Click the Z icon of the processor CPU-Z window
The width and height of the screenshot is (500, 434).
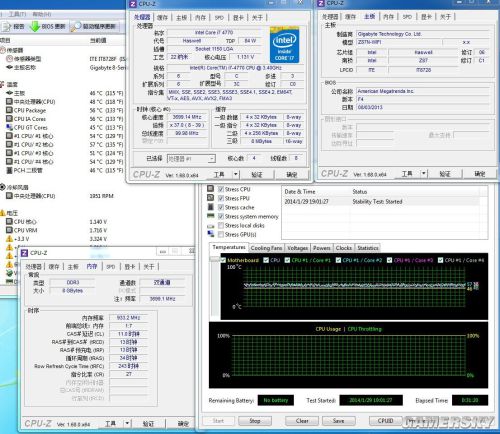[133, 4]
